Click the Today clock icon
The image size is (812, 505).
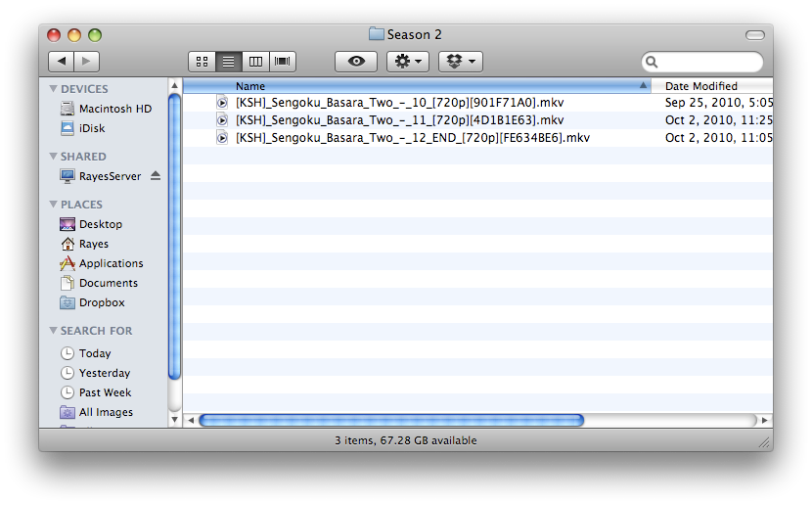pyautogui.click(x=68, y=353)
